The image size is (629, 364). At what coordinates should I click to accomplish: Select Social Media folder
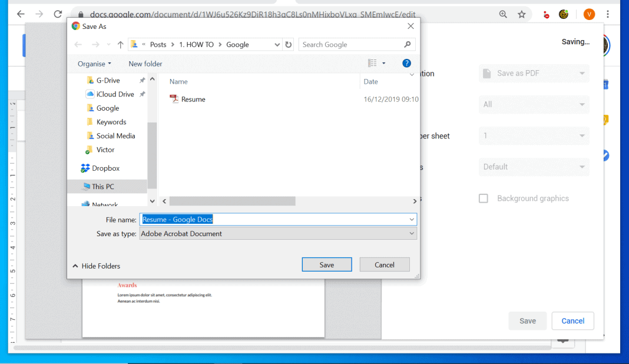tap(115, 135)
